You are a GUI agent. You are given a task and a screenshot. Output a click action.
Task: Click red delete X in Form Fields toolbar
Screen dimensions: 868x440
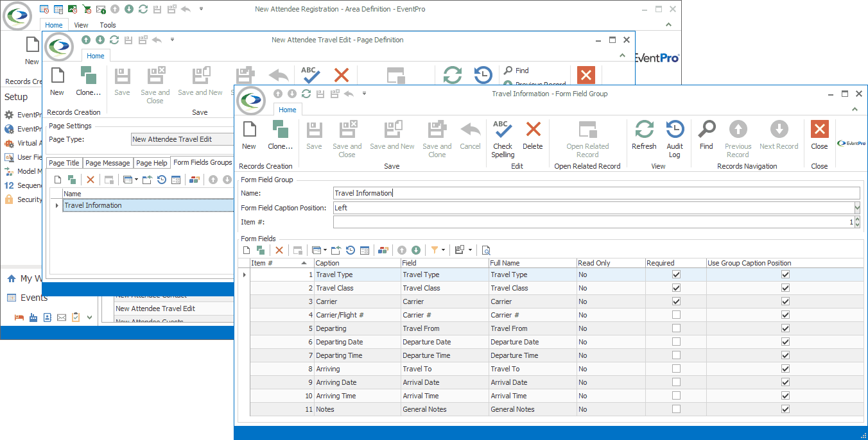[x=279, y=250]
